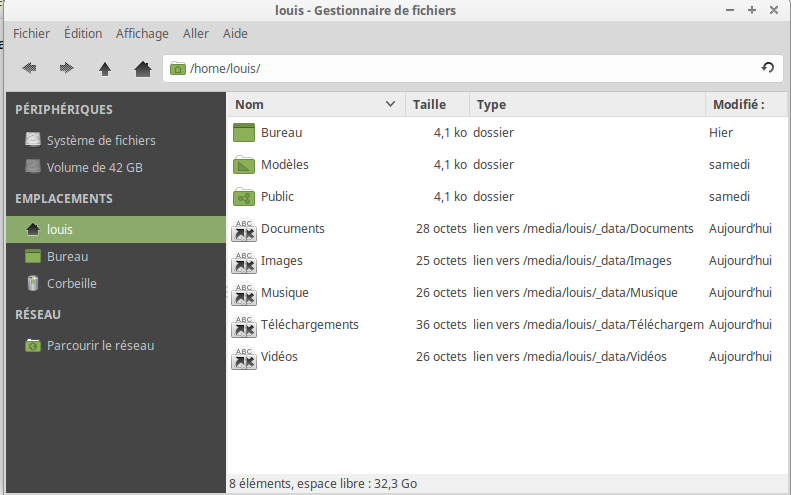
Task: Select the Documents broken link icon
Action: (x=244, y=230)
